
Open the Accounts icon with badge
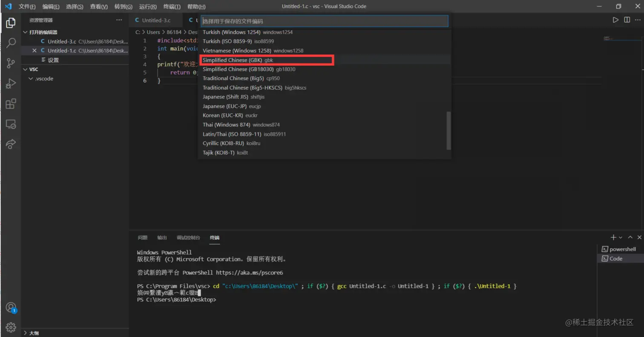(x=11, y=308)
